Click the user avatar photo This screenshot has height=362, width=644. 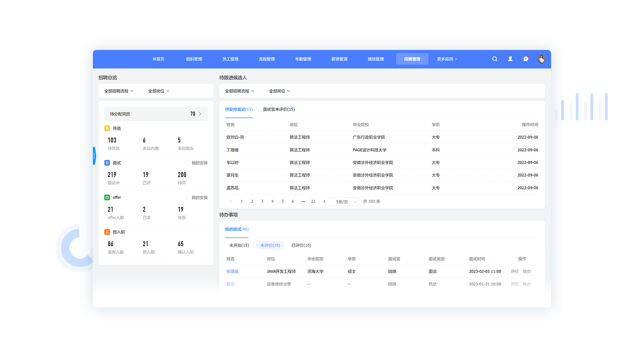[x=541, y=59]
